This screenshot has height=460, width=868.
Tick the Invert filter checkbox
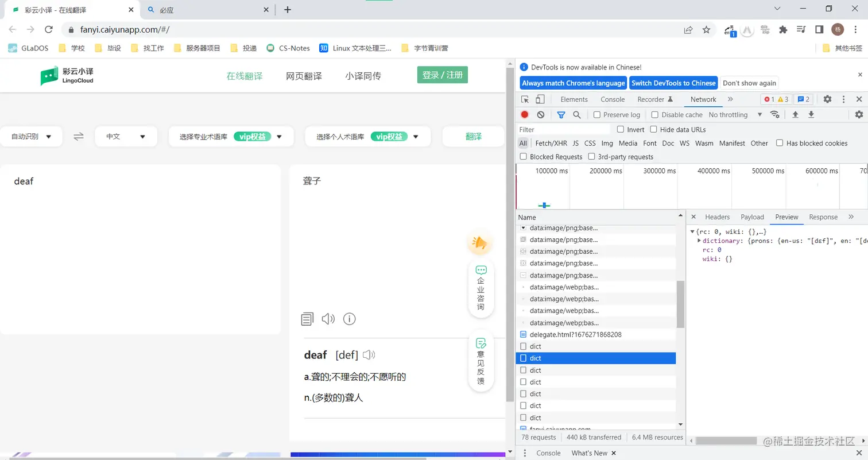click(621, 129)
